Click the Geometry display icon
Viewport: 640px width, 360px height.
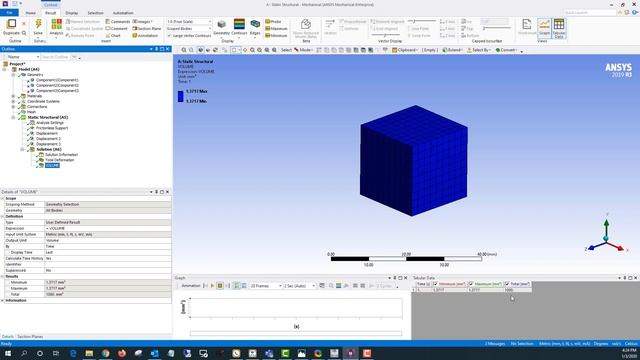(x=222, y=24)
